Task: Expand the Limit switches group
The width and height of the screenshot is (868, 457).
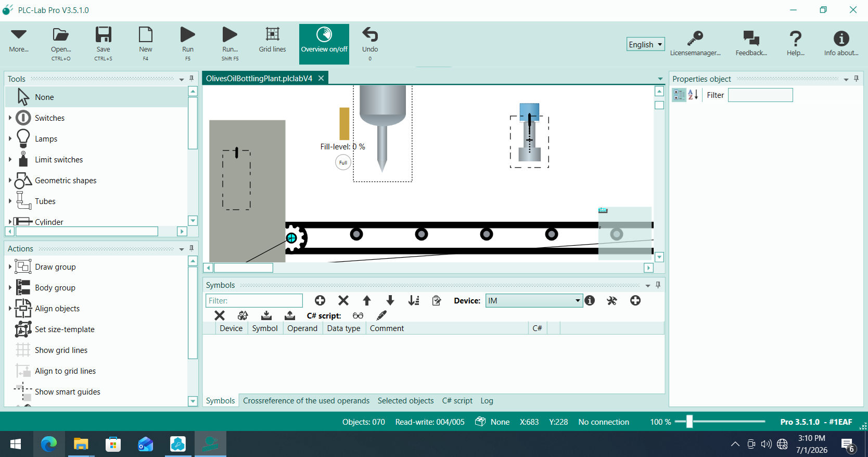Action: pyautogui.click(x=10, y=159)
